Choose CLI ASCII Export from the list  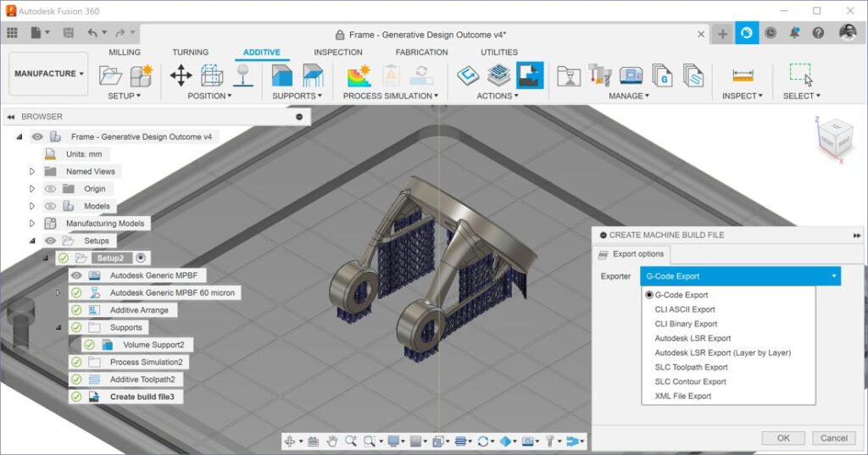[x=685, y=309]
